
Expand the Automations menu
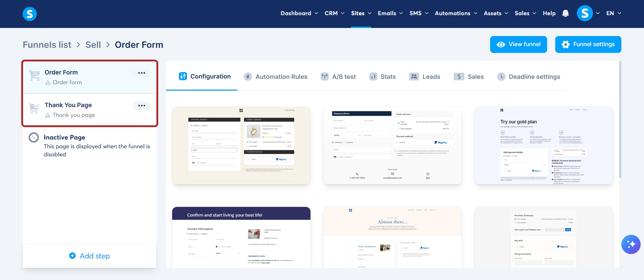(x=456, y=13)
